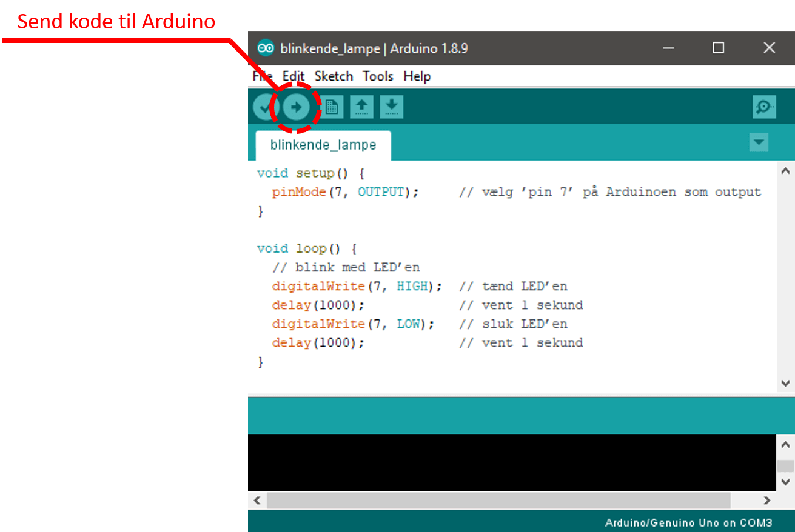Open an existing sketch

361,108
